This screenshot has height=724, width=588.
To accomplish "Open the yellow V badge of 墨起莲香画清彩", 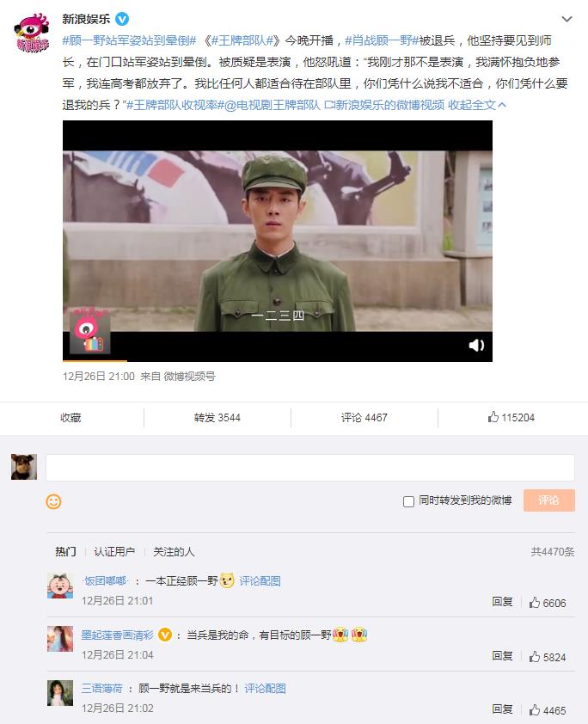I will 165,635.
